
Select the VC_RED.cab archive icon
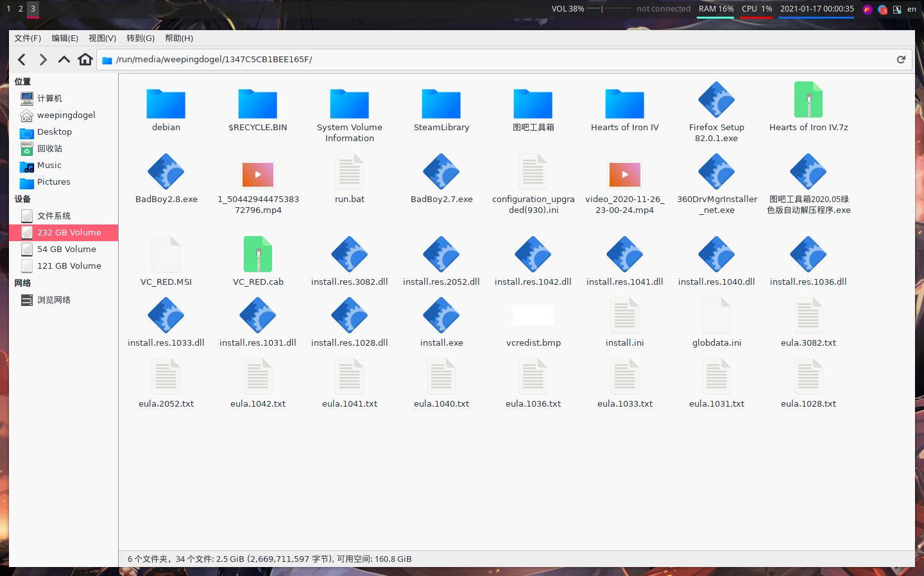pyautogui.click(x=258, y=255)
